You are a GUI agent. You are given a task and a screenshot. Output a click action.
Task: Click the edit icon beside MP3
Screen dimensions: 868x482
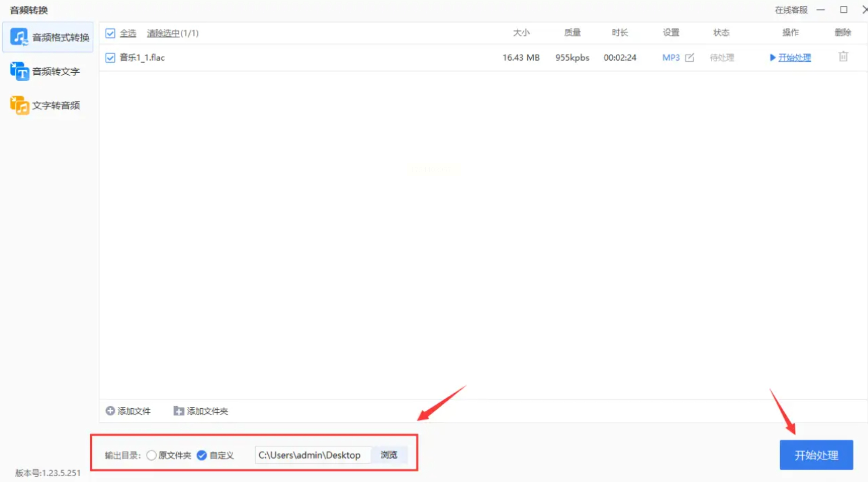tap(689, 57)
